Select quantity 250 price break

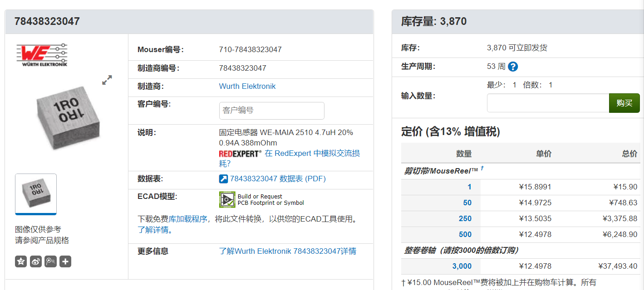(x=465, y=218)
